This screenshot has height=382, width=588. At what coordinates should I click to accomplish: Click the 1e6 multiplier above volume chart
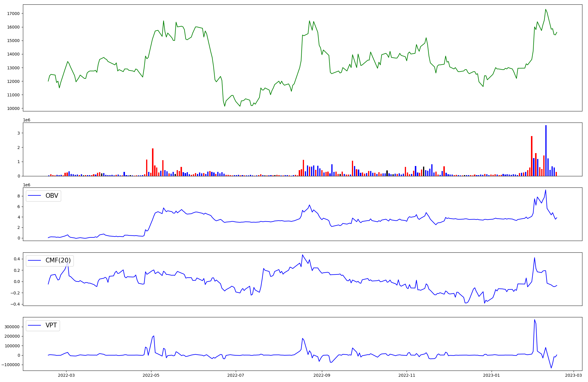pos(27,120)
